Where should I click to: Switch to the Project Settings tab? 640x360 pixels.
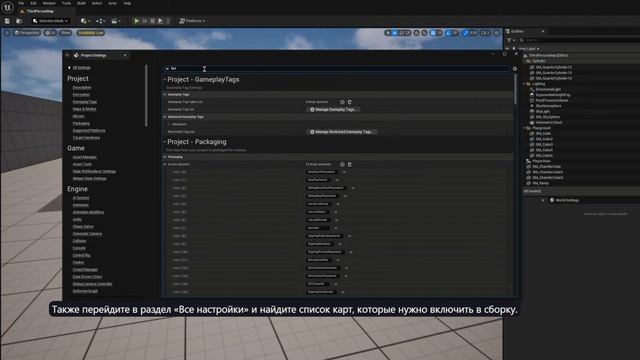click(x=93, y=56)
